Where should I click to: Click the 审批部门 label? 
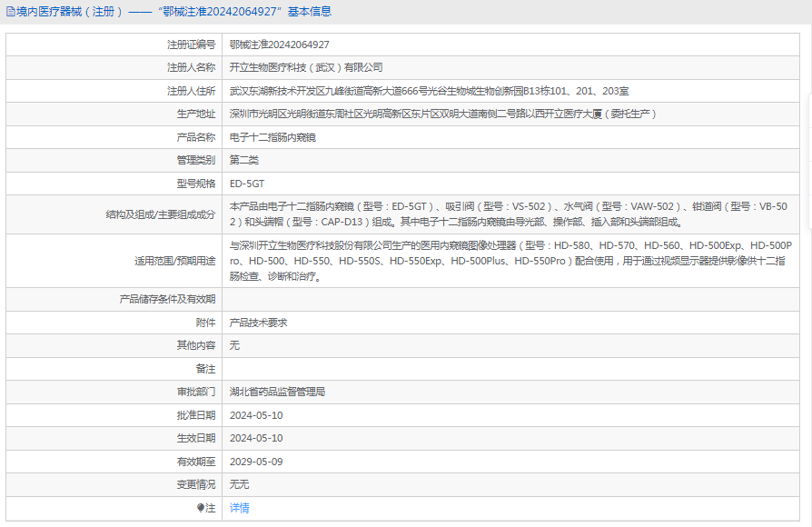196,392
